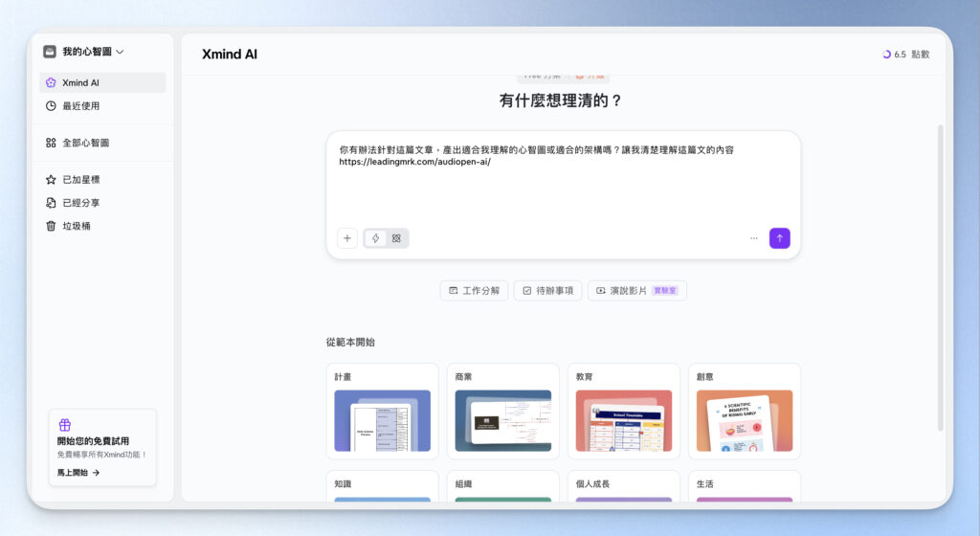
Task: Open the 商業 template card
Action: 503,411
